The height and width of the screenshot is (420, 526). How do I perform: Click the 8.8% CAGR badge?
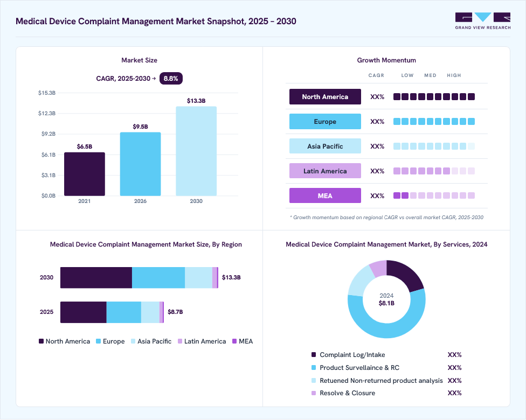point(171,79)
